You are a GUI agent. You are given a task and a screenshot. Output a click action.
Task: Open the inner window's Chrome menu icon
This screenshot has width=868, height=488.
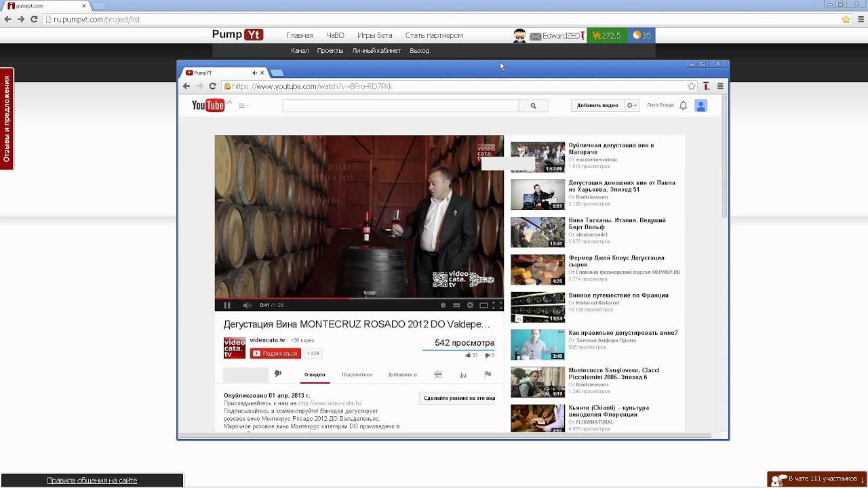pyautogui.click(x=720, y=86)
